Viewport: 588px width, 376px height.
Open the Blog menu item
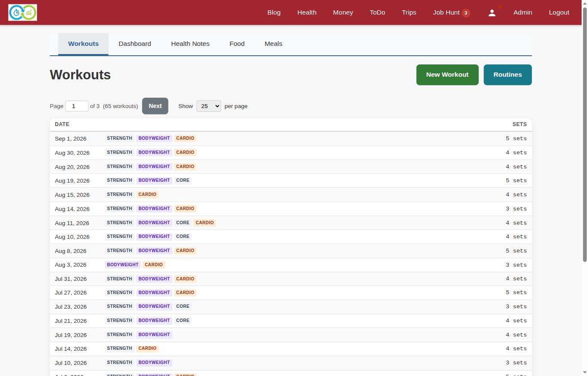point(274,12)
